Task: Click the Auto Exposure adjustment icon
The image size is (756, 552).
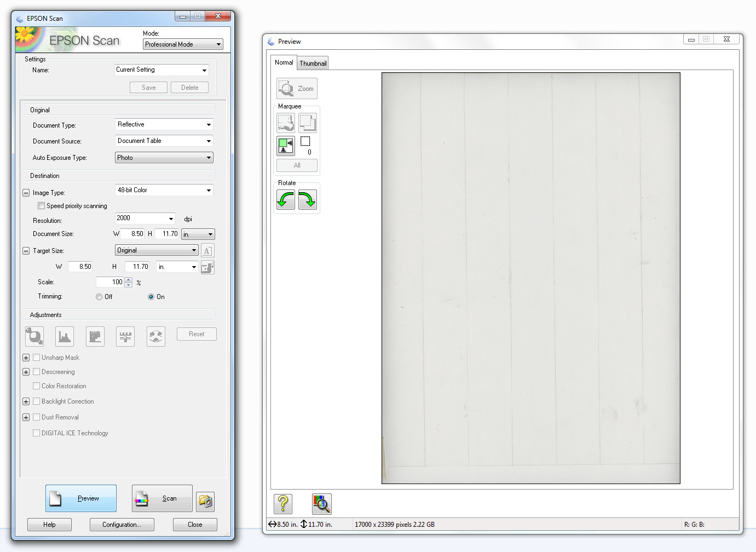Action: [x=34, y=336]
